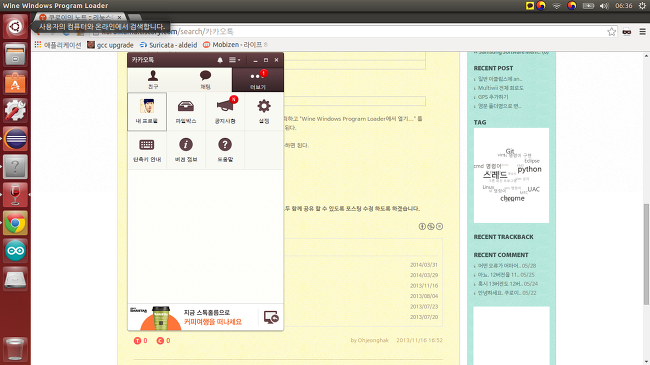
Task: Click the post date 2014/03/31 entry
Action: tap(424, 265)
